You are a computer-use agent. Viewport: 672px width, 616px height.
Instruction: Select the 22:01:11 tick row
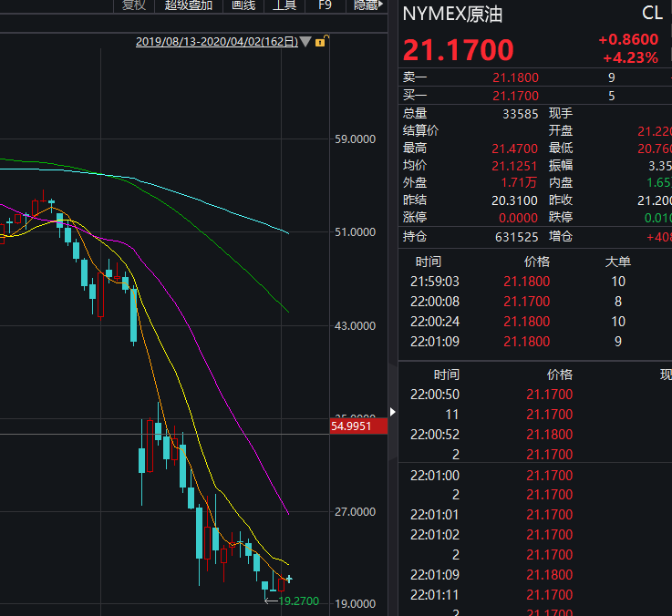point(535,595)
